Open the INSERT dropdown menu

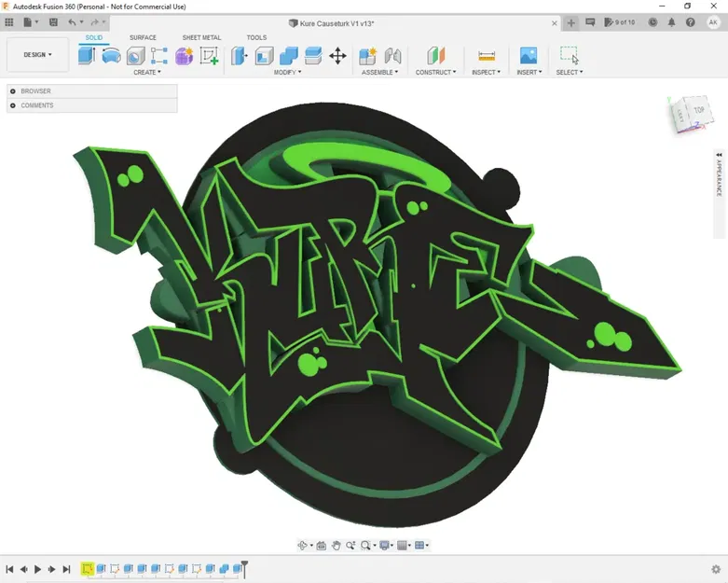point(529,73)
